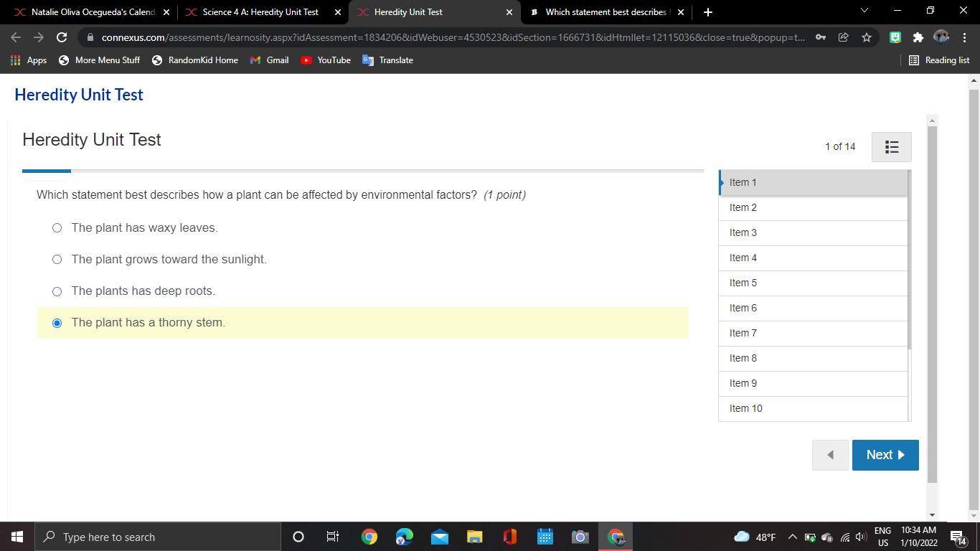The height and width of the screenshot is (551, 980).
Task: Open a new browser tab
Action: click(707, 12)
